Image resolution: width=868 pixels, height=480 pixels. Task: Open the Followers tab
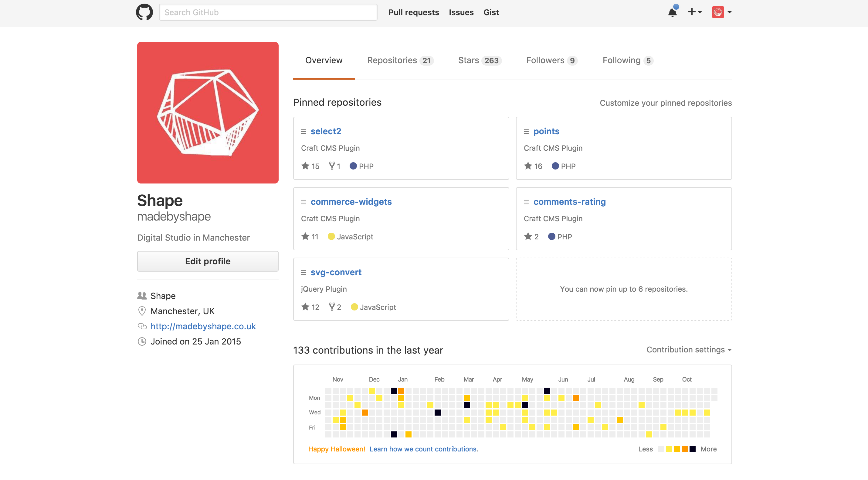[551, 60]
